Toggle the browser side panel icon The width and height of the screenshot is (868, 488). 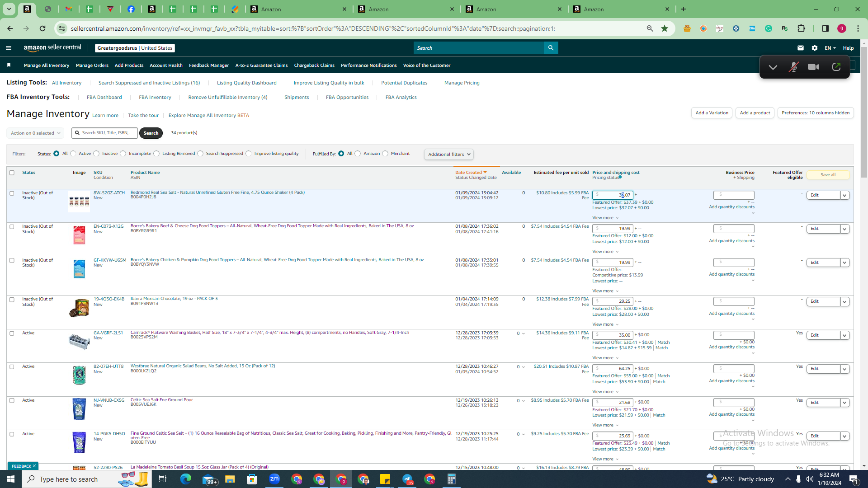[x=826, y=28]
